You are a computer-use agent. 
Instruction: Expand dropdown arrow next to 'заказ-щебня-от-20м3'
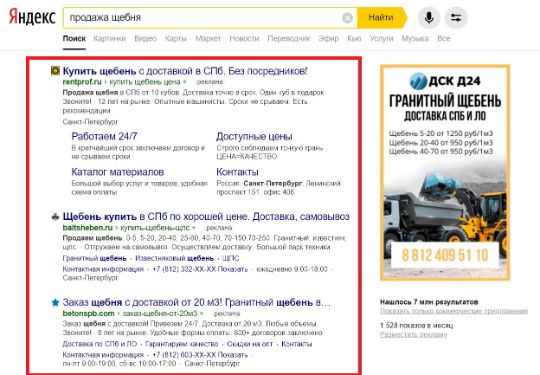click(x=201, y=313)
